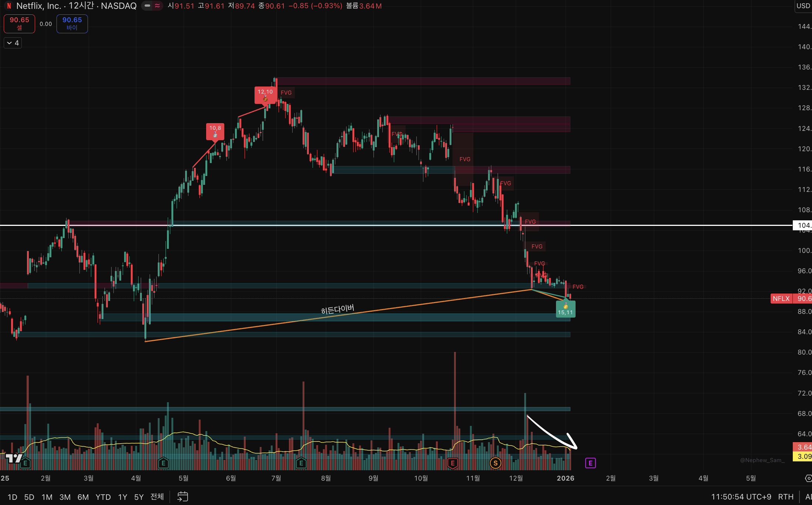This screenshot has width=812, height=505.
Task: Toggle the pink approximate-data indicator
Action: pyautogui.click(x=157, y=6)
